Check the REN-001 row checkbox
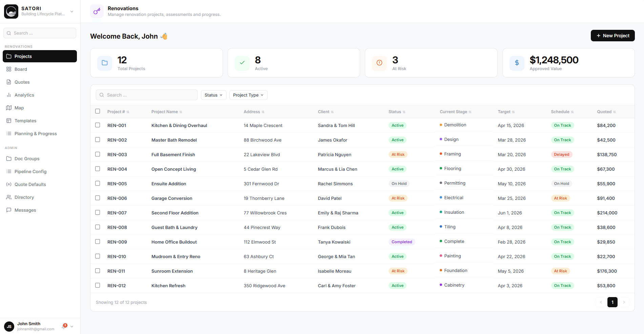This screenshot has height=334, width=644. pos(98,125)
